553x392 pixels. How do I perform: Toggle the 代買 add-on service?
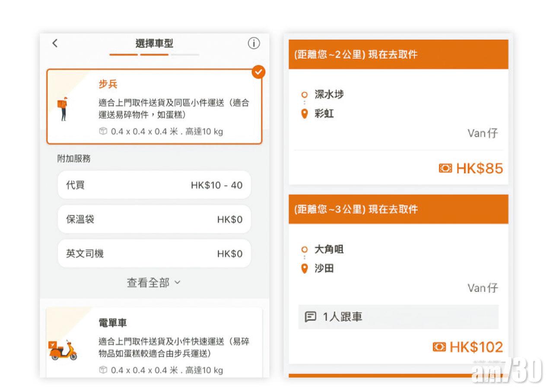[154, 185]
